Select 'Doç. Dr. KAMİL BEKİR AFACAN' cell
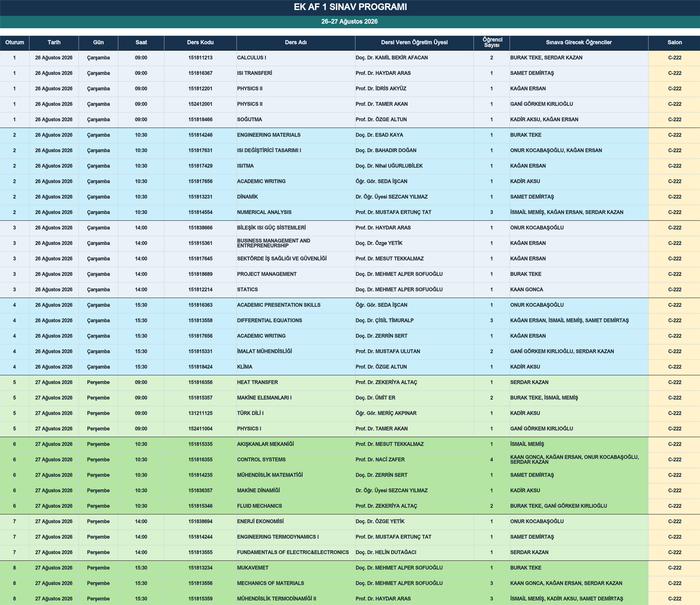 (414, 58)
